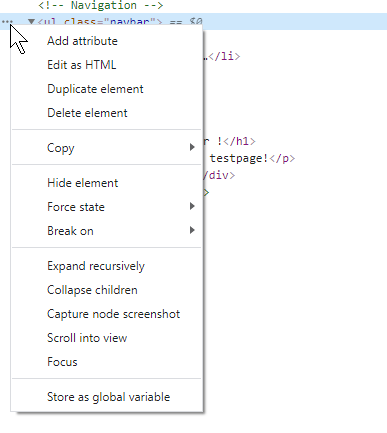Image resolution: width=387 pixels, height=433 pixels.
Task: Expand Copy submenu arrow
Action: pos(192,147)
